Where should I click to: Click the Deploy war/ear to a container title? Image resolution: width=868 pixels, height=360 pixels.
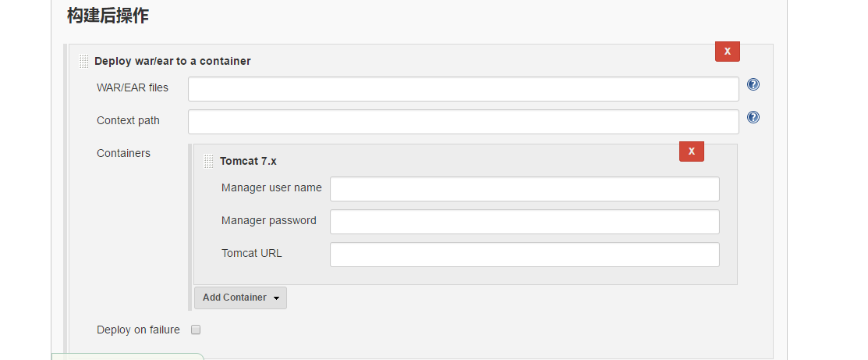tap(172, 61)
